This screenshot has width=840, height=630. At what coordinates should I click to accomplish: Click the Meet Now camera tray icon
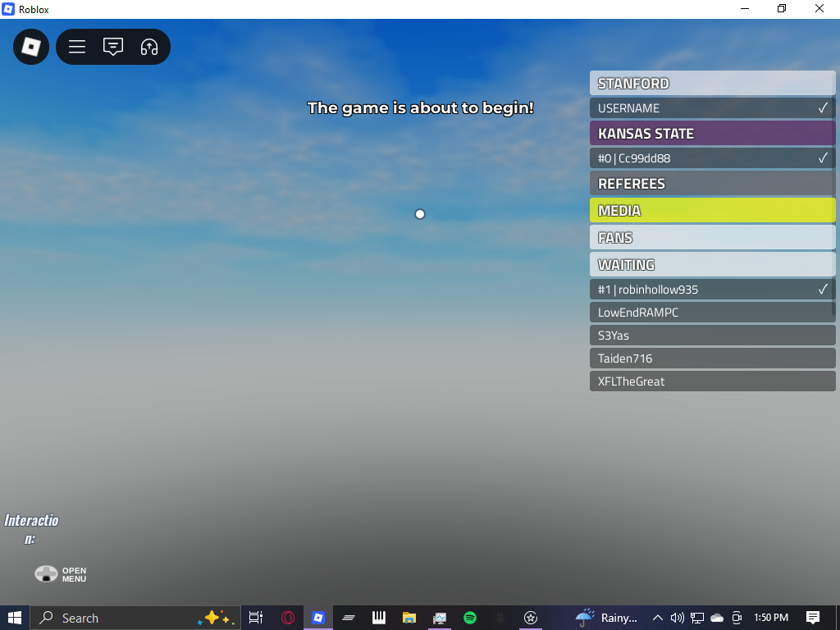click(737, 618)
